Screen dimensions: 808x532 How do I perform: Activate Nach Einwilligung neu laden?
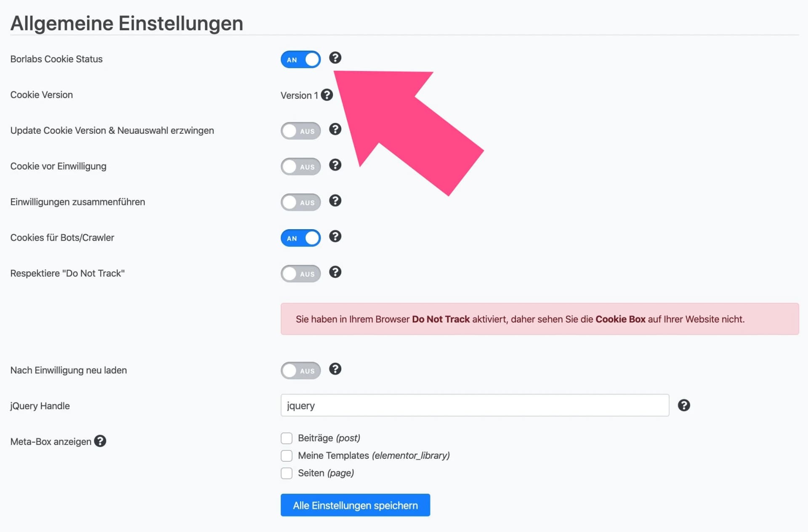300,371
